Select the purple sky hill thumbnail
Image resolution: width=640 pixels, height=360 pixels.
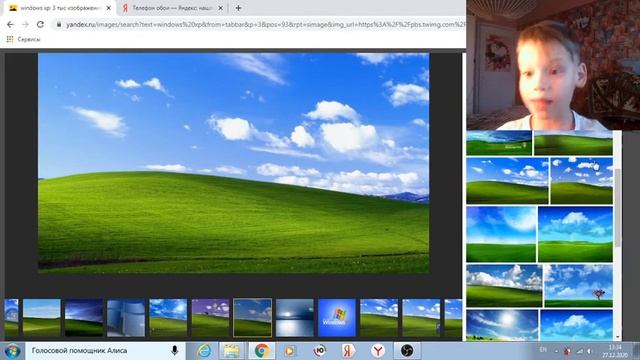click(211, 318)
